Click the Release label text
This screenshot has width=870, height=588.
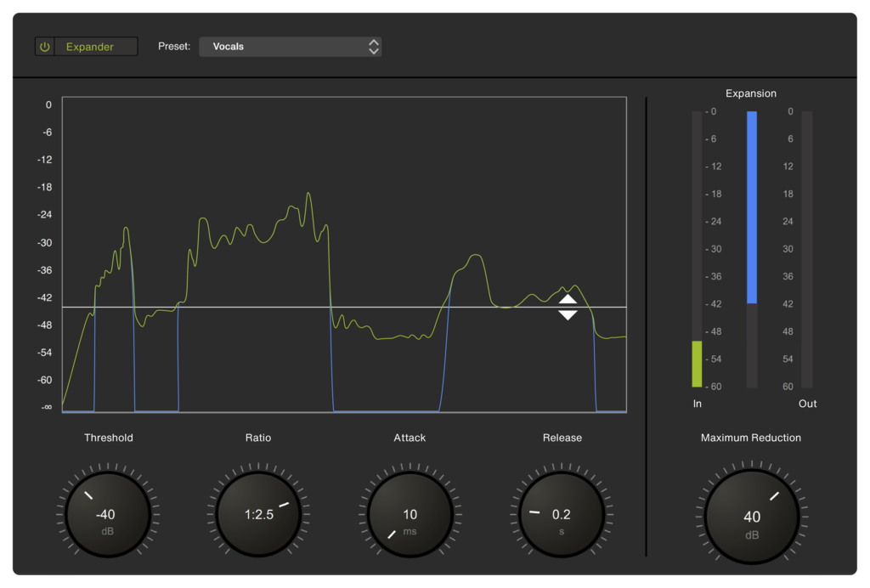coord(562,438)
